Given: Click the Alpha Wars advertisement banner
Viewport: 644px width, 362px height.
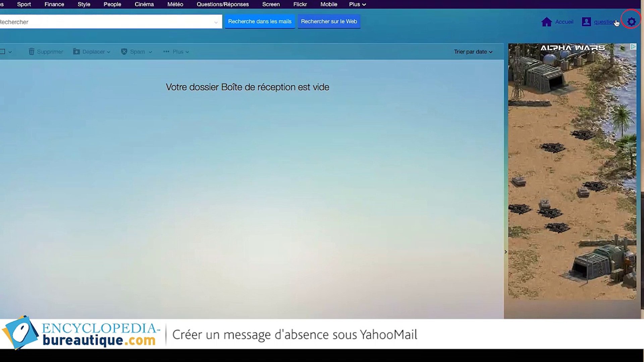Looking at the screenshot, I should pyautogui.click(x=572, y=168).
